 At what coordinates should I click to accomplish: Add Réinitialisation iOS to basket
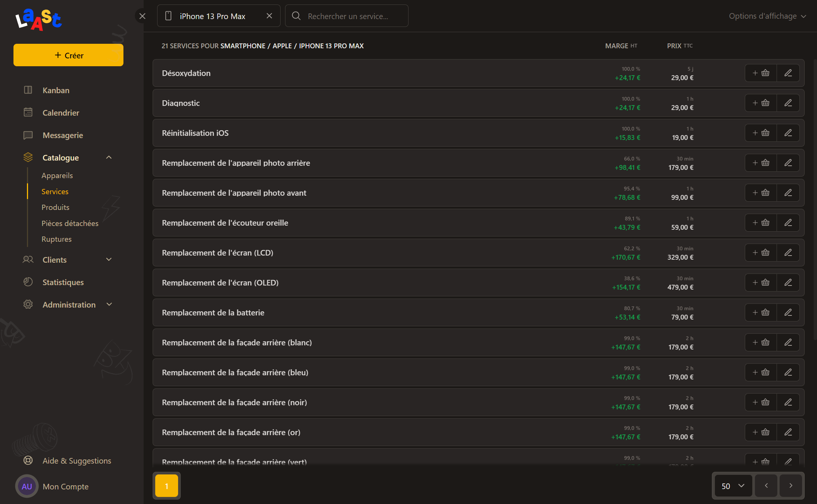pyautogui.click(x=761, y=133)
